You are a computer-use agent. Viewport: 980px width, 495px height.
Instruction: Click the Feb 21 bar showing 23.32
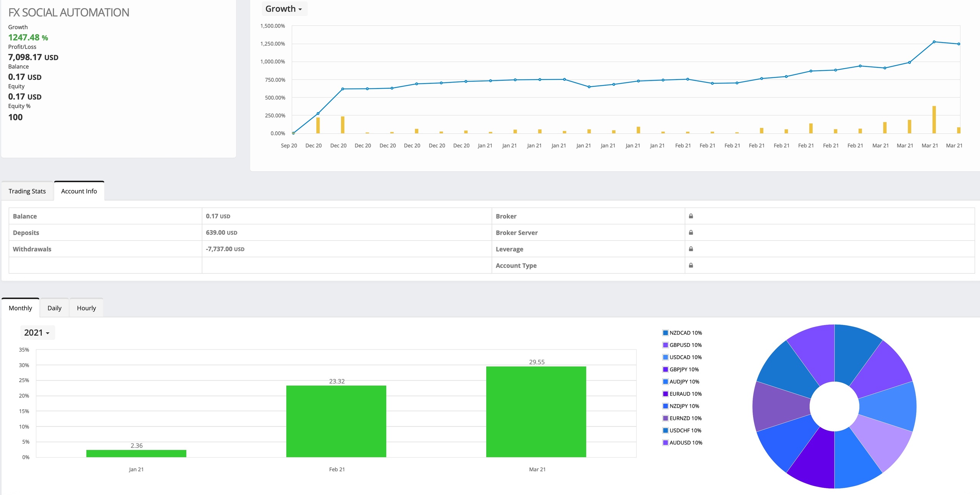[336, 421]
